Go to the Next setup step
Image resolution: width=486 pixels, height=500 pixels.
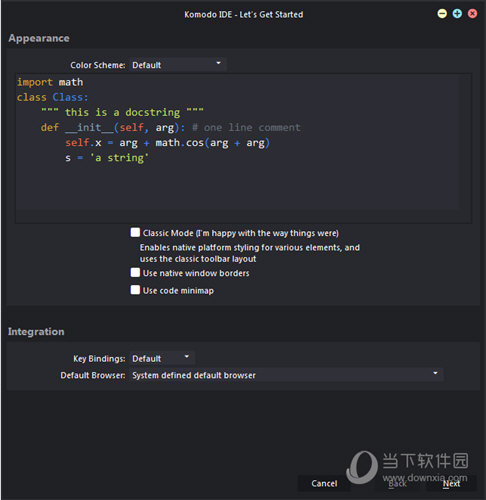451,483
